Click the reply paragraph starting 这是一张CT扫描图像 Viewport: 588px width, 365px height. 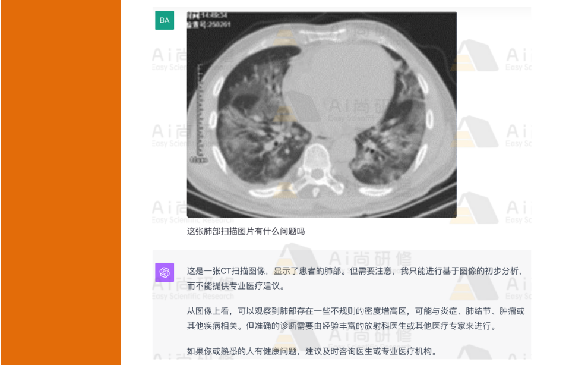tap(355, 278)
